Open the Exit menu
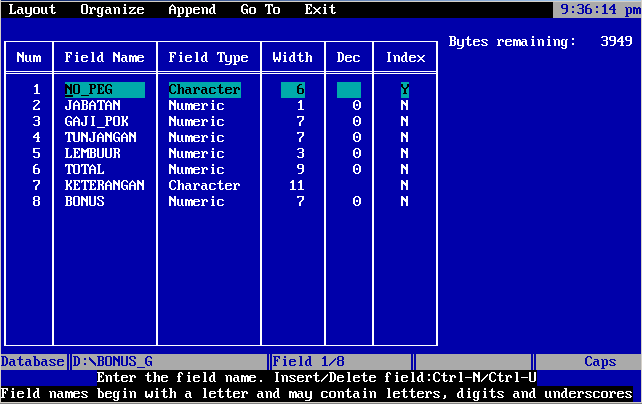 click(320, 9)
